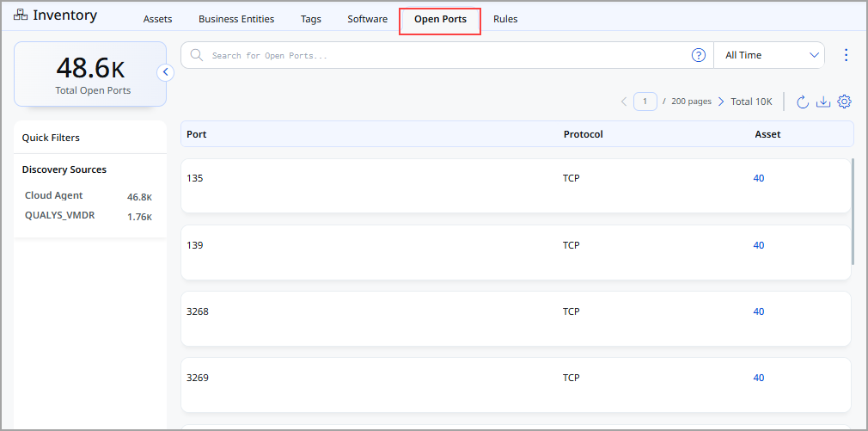Click the 48.6K Total Open Ports card
868x431 pixels.
89,74
